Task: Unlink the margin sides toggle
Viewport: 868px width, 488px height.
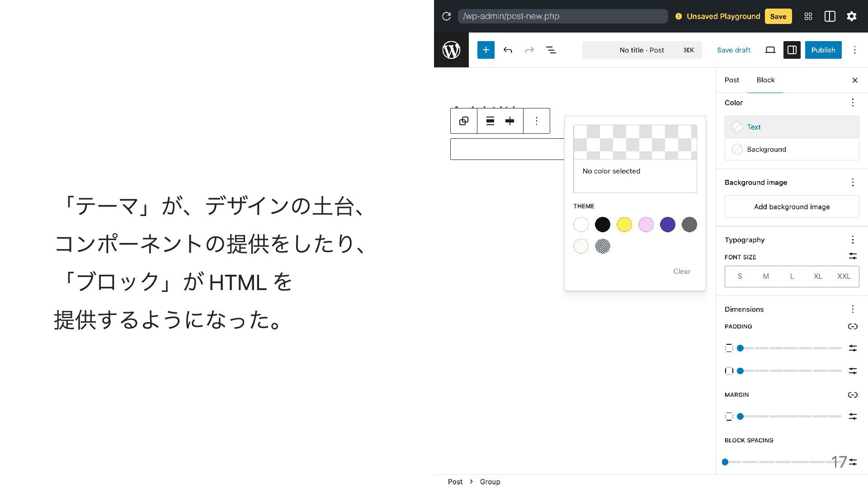Action: 852,394
